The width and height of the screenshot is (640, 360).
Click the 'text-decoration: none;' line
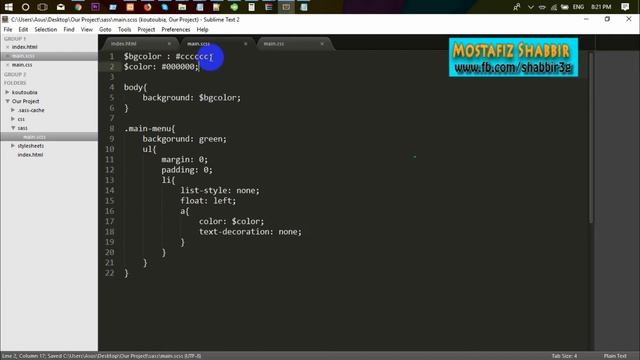[x=250, y=231]
